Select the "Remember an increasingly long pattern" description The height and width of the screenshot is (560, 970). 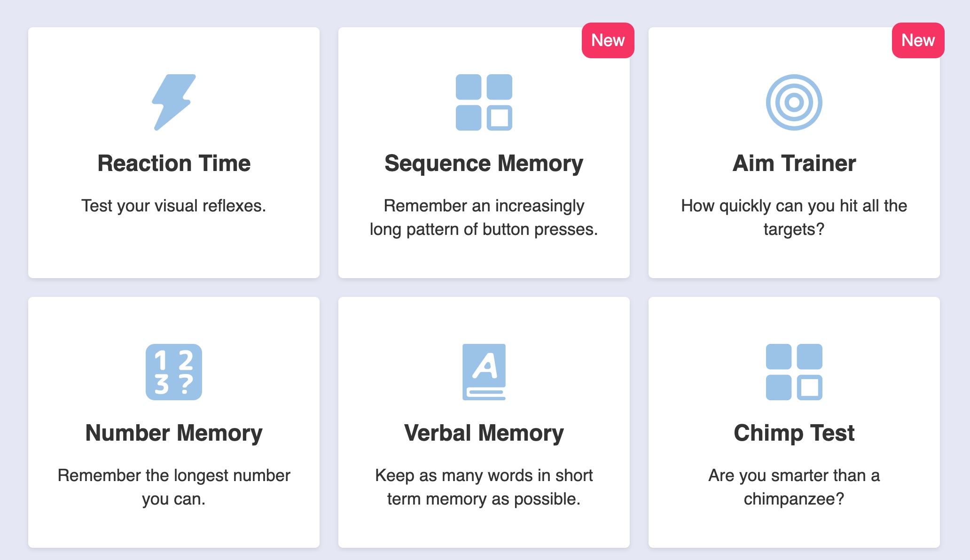point(484,218)
